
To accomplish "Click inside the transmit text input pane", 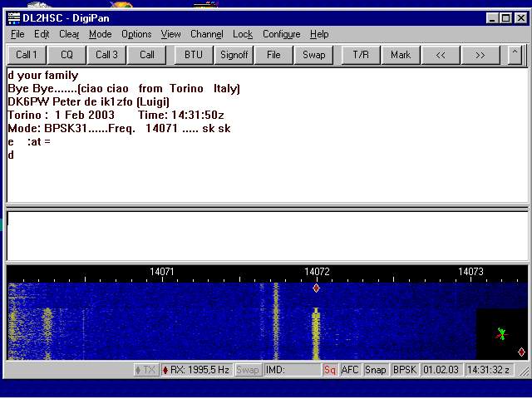I will (x=266, y=235).
